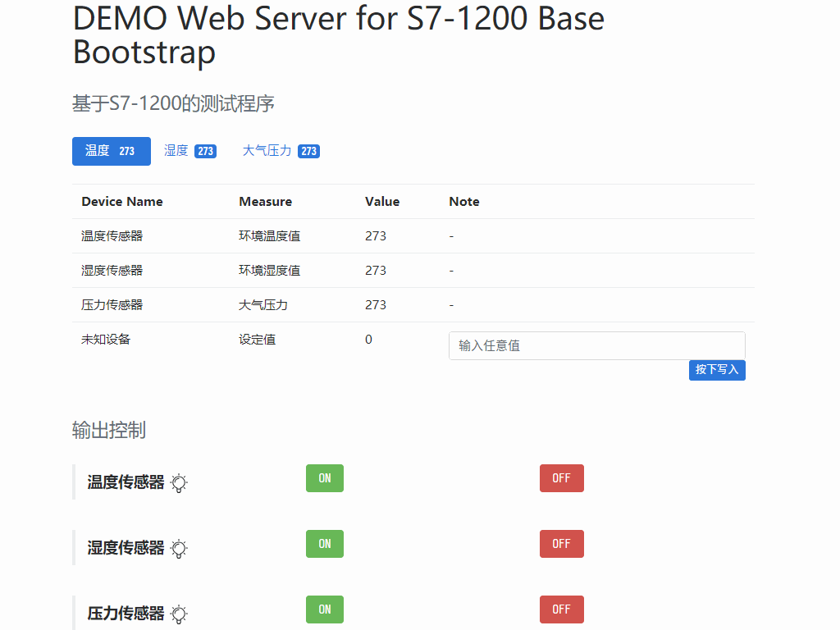Screen dimensions: 840x630
Task: Select the 压力传感器 table cell
Action: (112, 305)
